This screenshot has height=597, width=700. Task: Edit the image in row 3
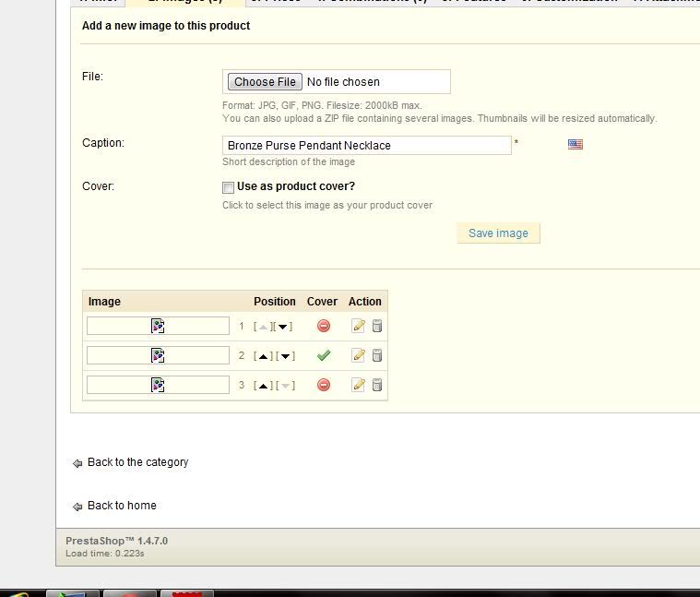tap(358, 385)
